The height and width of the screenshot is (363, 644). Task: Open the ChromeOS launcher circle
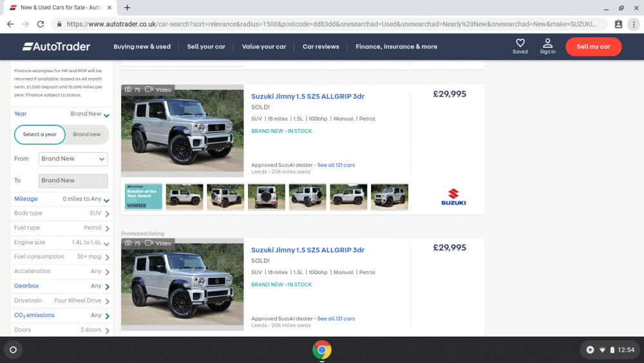(x=13, y=350)
